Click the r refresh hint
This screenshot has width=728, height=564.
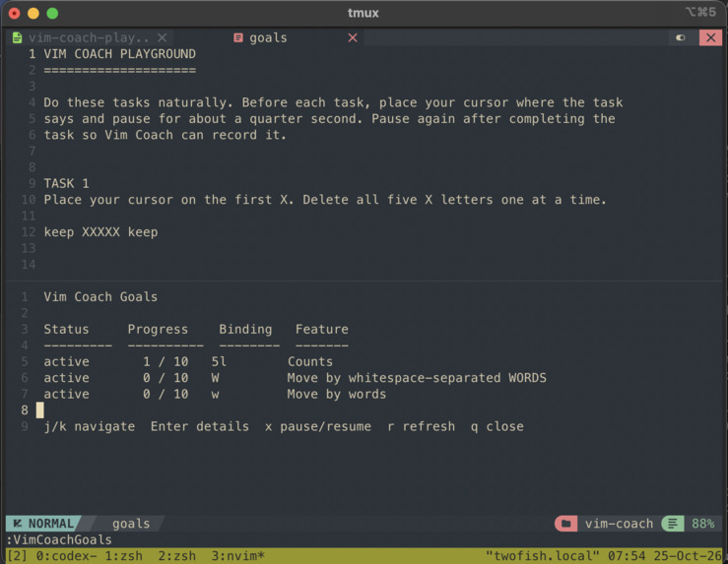coord(421,427)
